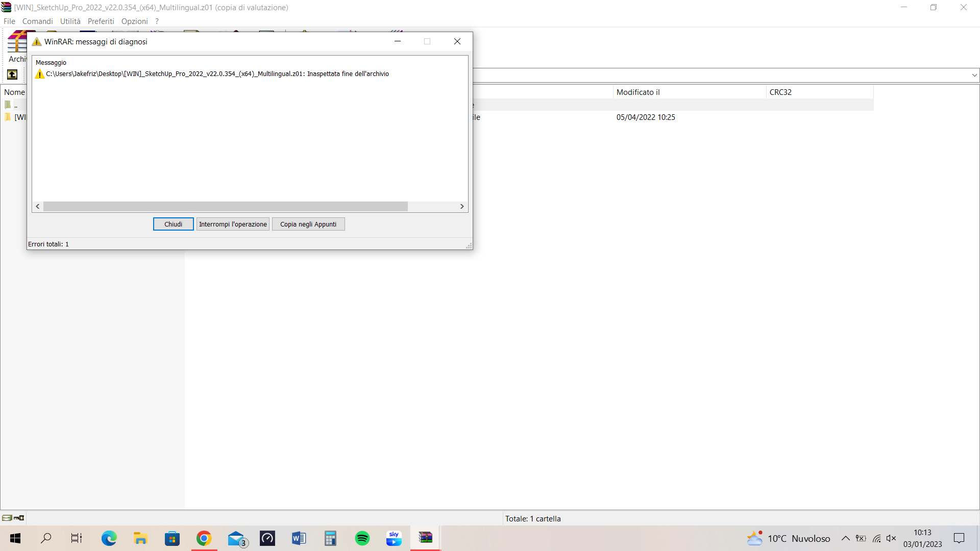Open the weather widget showing 10°C Nuvoloso
The image size is (980, 551).
point(789,538)
